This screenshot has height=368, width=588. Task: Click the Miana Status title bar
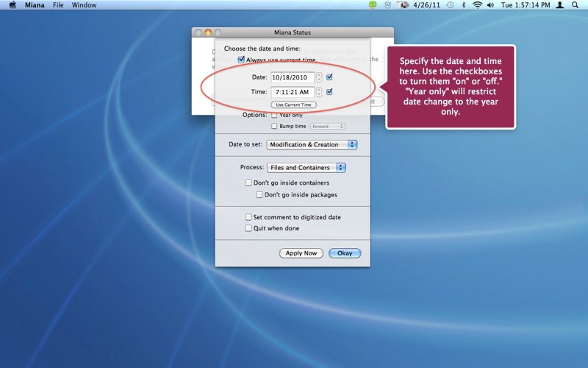click(x=293, y=32)
